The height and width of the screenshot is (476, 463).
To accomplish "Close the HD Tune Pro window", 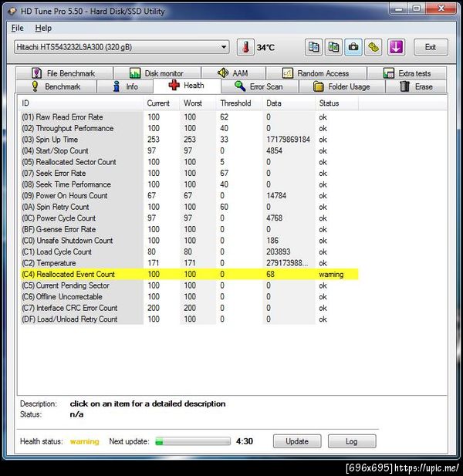I will (441, 8).
